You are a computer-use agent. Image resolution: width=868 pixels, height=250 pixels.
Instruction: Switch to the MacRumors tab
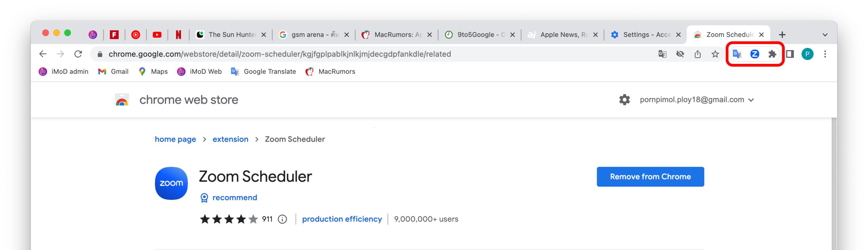[393, 35]
